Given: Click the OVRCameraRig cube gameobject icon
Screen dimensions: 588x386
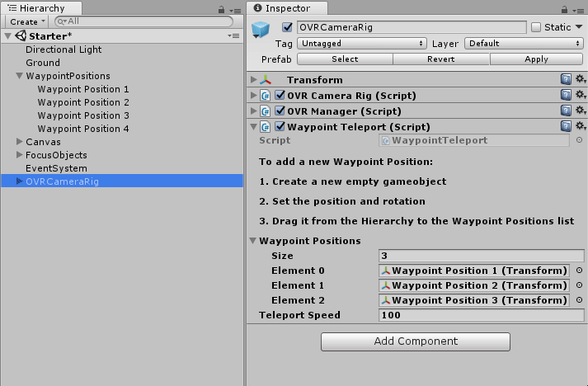Looking at the screenshot, I should [261, 31].
